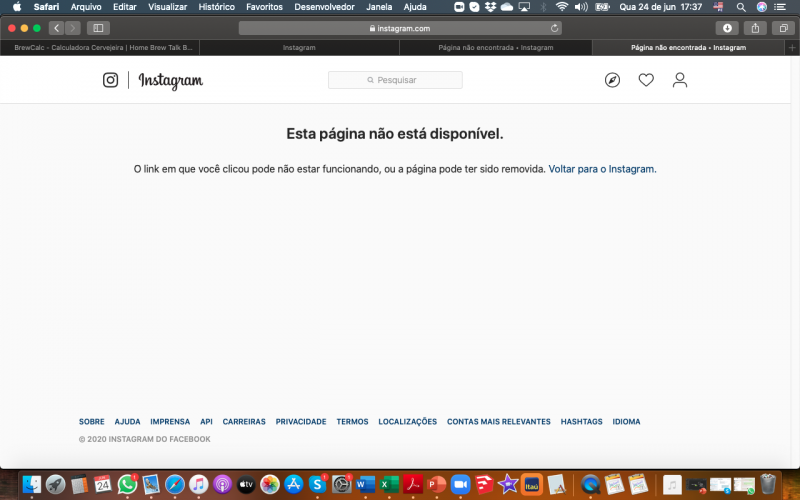Screen dimensions: 800x500
Task: Open Finder from the Dock
Action: [x=32, y=484]
